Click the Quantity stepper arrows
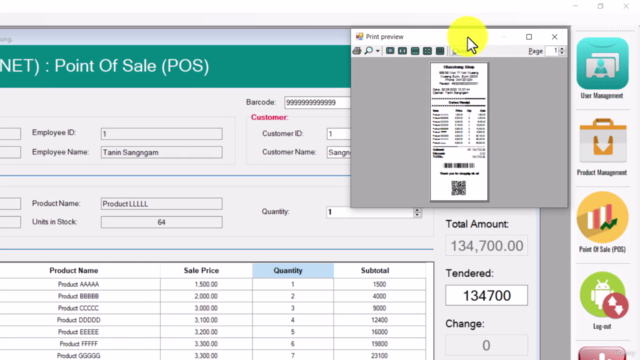This screenshot has height=360, width=640. click(417, 212)
